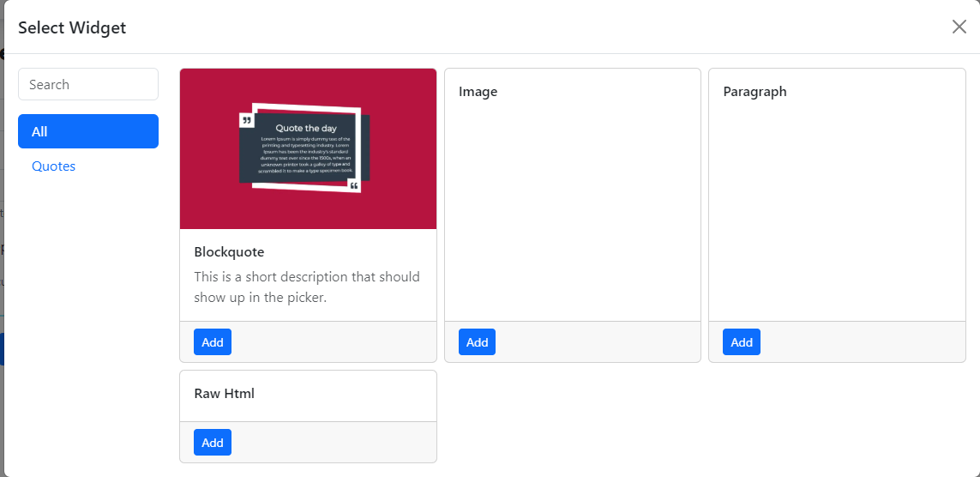Viewport: 980px width, 477px height.
Task: Add the Paragraph widget
Action: point(742,342)
